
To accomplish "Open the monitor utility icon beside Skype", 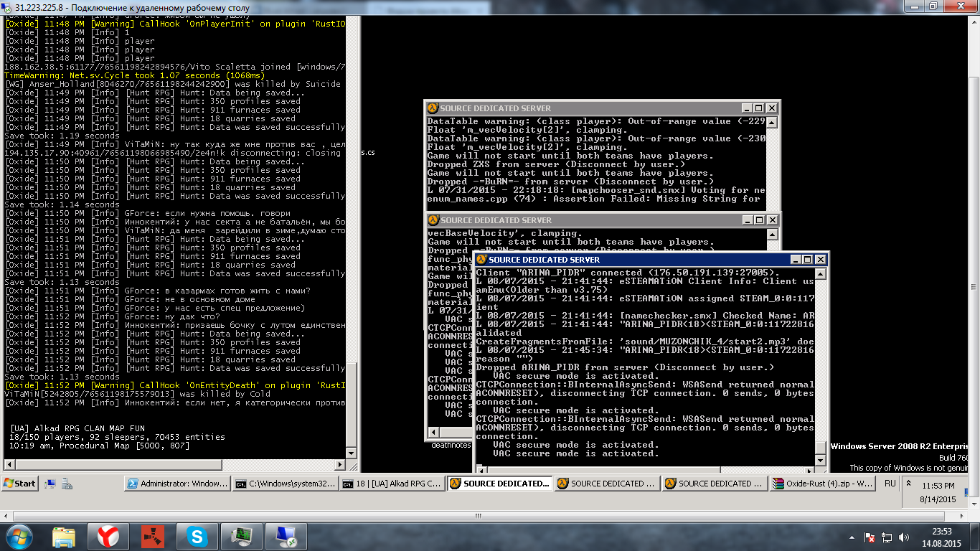I will [242, 536].
